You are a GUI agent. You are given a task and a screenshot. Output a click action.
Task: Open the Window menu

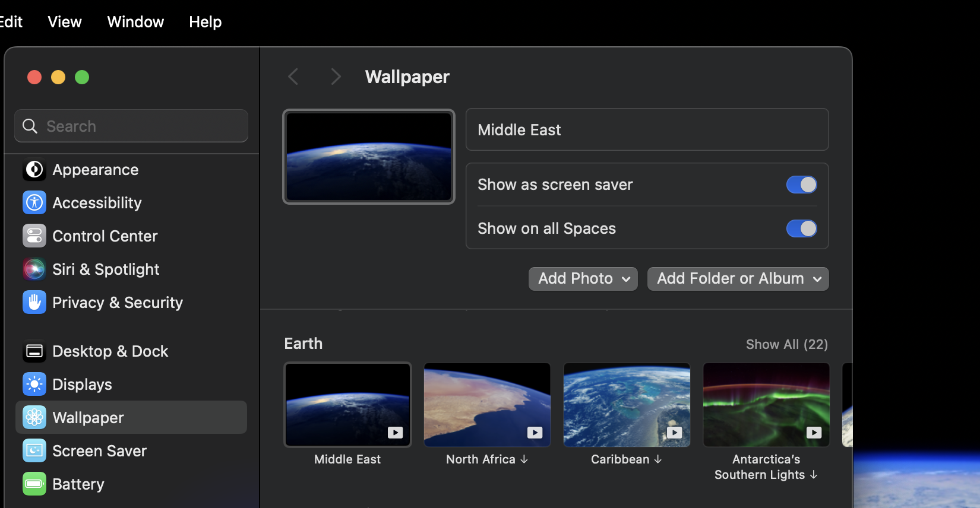pyautogui.click(x=135, y=22)
